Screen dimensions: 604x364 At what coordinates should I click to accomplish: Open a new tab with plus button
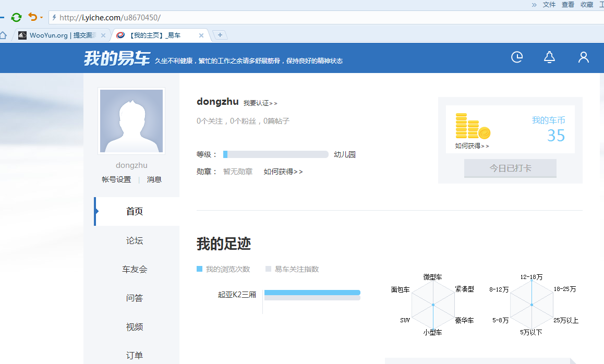[x=220, y=35]
